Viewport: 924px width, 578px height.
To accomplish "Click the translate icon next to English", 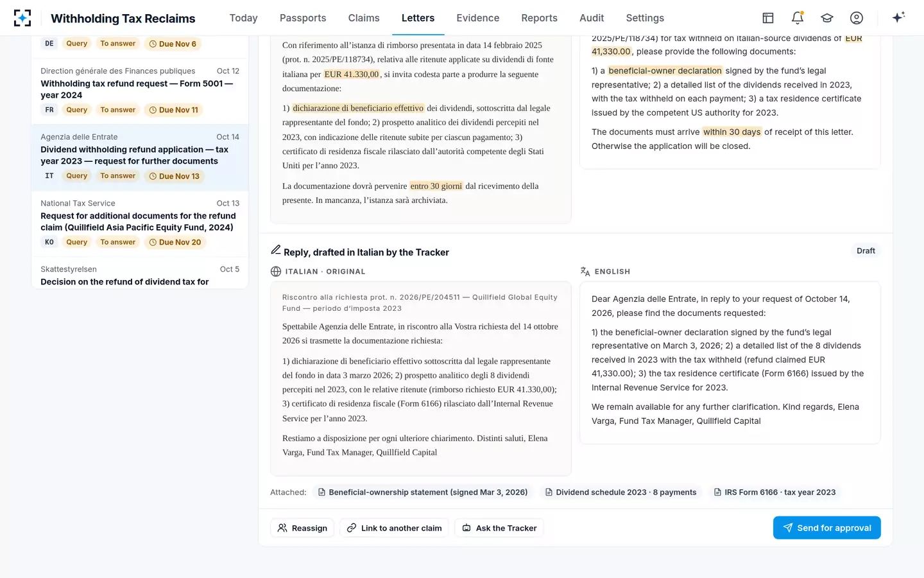I will tap(585, 272).
